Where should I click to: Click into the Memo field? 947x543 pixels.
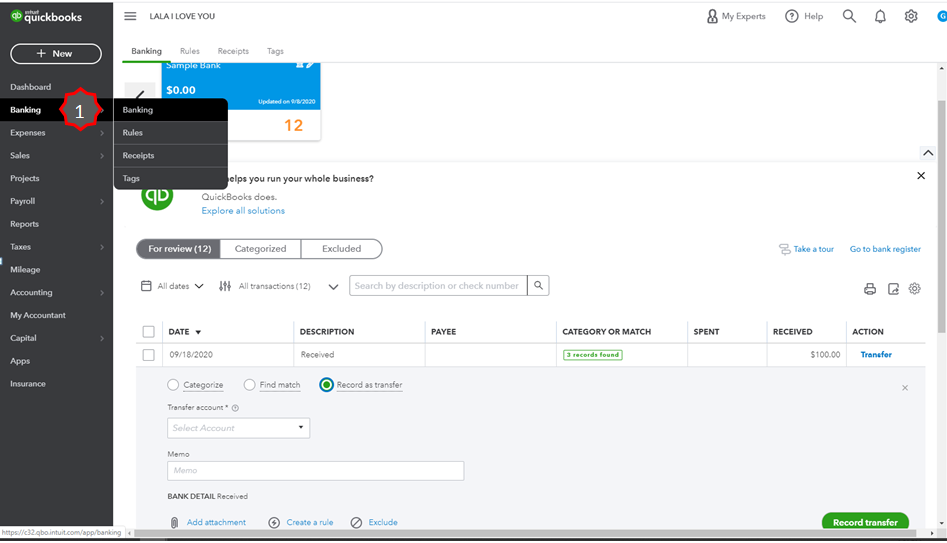(315, 471)
